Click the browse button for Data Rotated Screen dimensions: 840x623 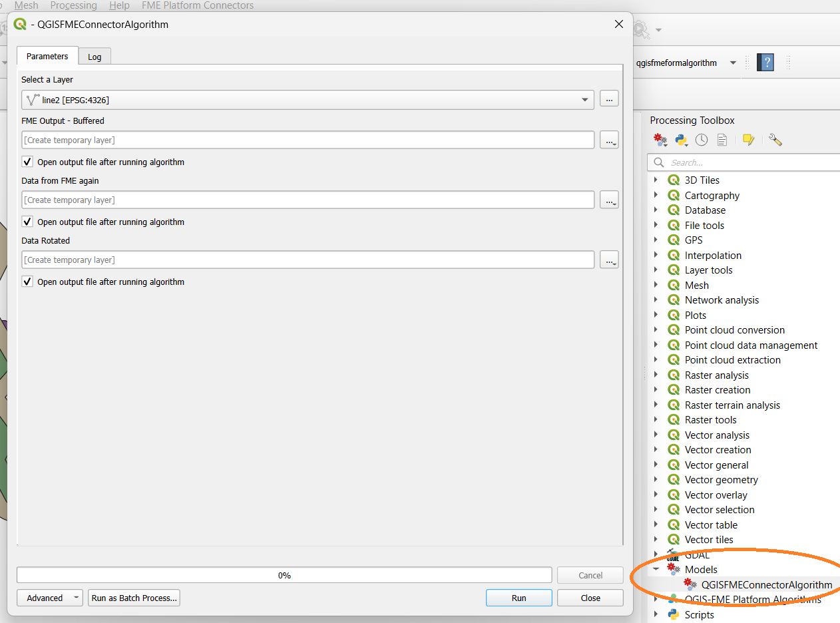click(609, 260)
